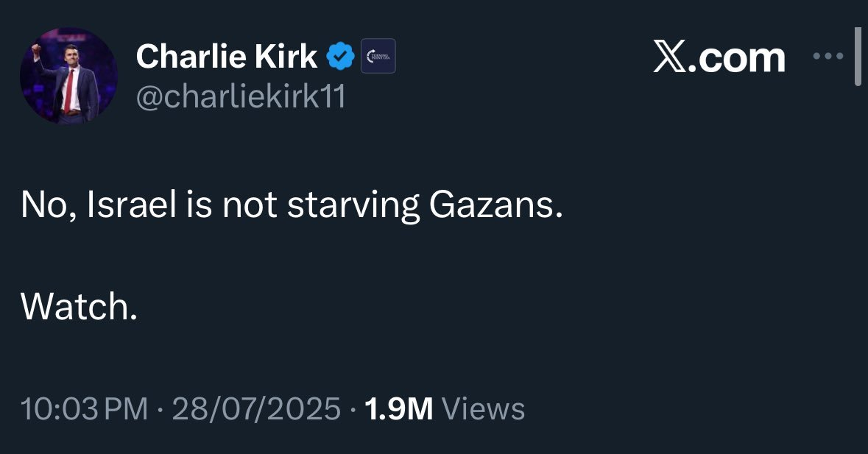Click the vertical scrollbar at the right edge
Image resolution: width=868 pixels, height=454 pixels.
point(858,57)
